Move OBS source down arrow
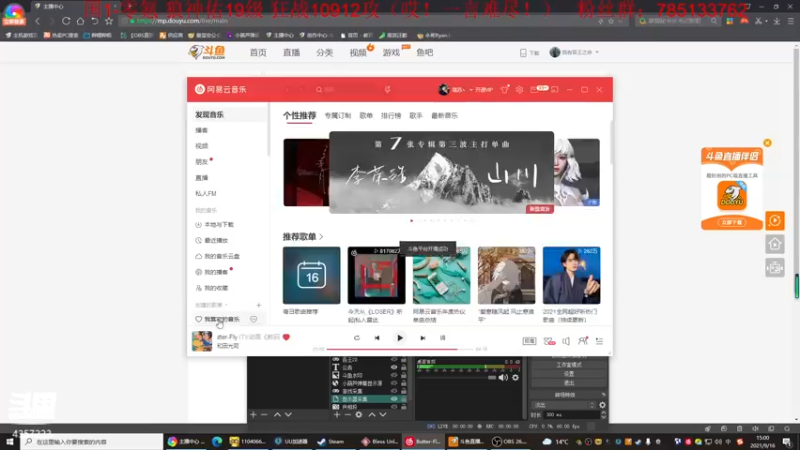Viewport: 800px width, 450px height. pos(383,415)
